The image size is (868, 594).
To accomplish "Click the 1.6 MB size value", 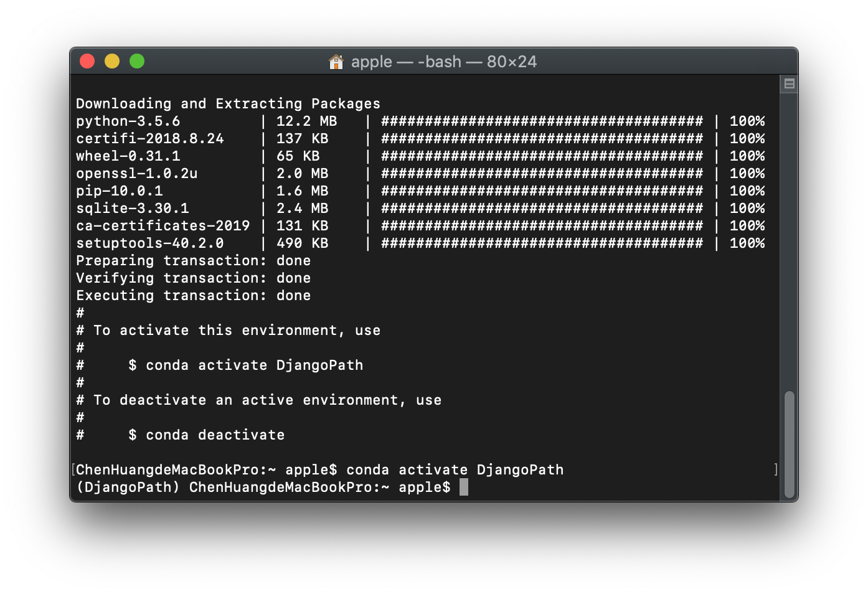I will click(302, 191).
